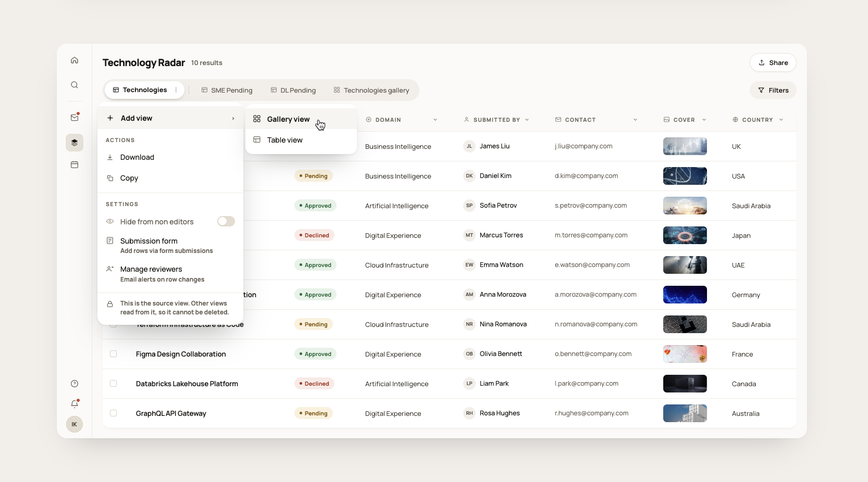Click the IK user avatar

pyautogui.click(x=75, y=424)
